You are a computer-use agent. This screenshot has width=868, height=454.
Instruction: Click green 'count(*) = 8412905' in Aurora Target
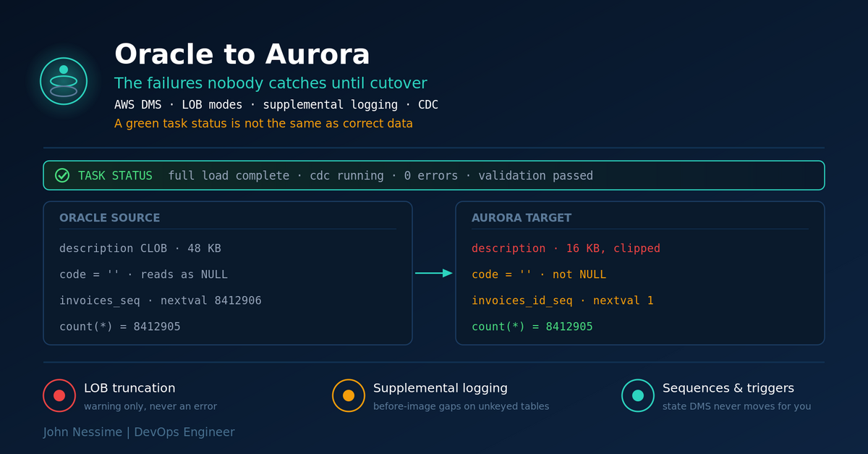coord(532,327)
